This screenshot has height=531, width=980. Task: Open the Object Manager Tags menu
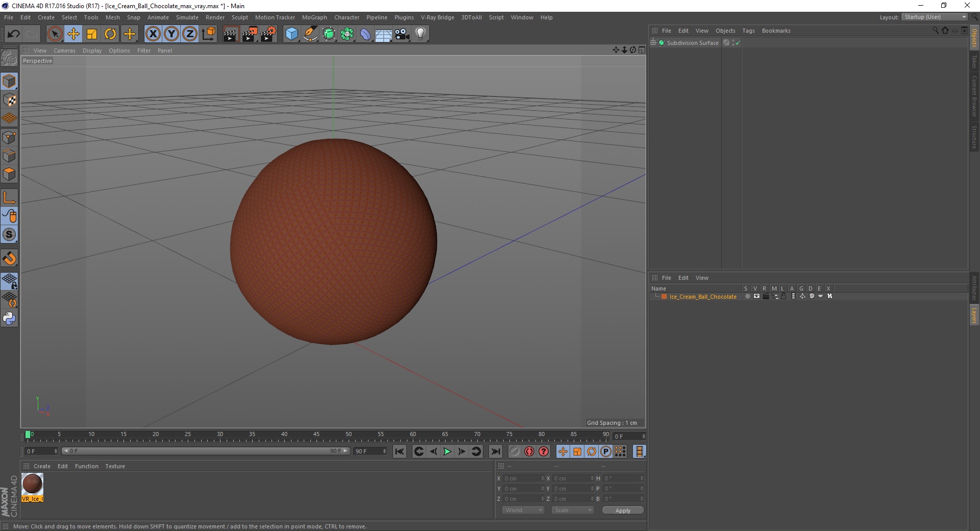click(x=748, y=31)
